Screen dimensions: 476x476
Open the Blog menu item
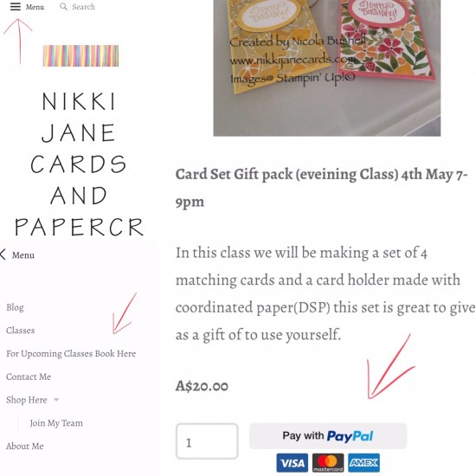click(x=15, y=307)
